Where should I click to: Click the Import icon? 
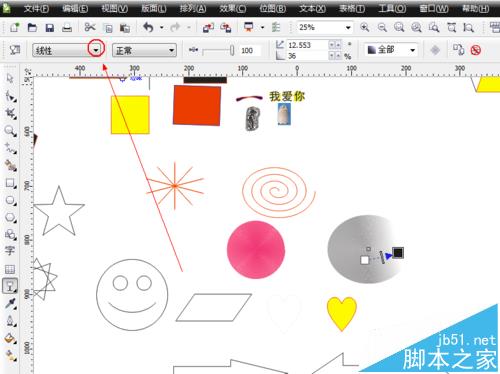coord(208,28)
